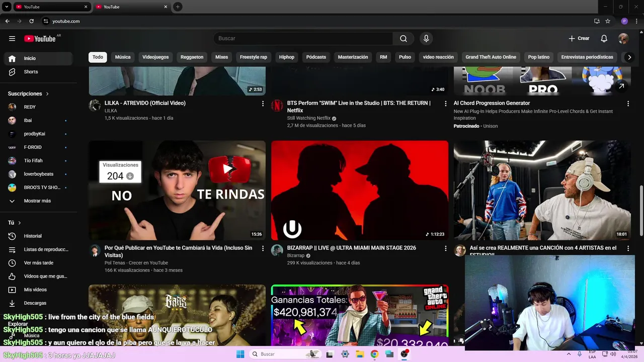Play studio 4 ARTISTAS video thumbnail
The image size is (644, 362).
[x=542, y=190]
